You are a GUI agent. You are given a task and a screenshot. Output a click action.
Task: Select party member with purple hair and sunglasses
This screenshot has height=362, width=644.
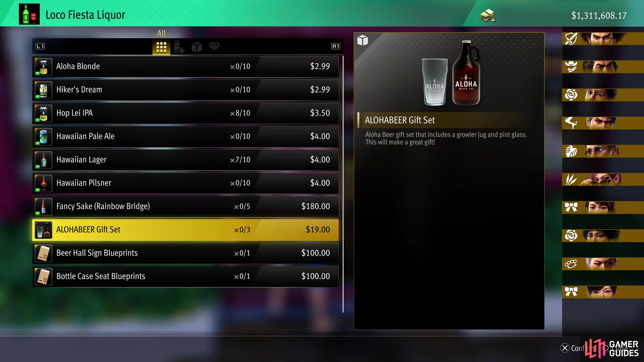tap(603, 179)
